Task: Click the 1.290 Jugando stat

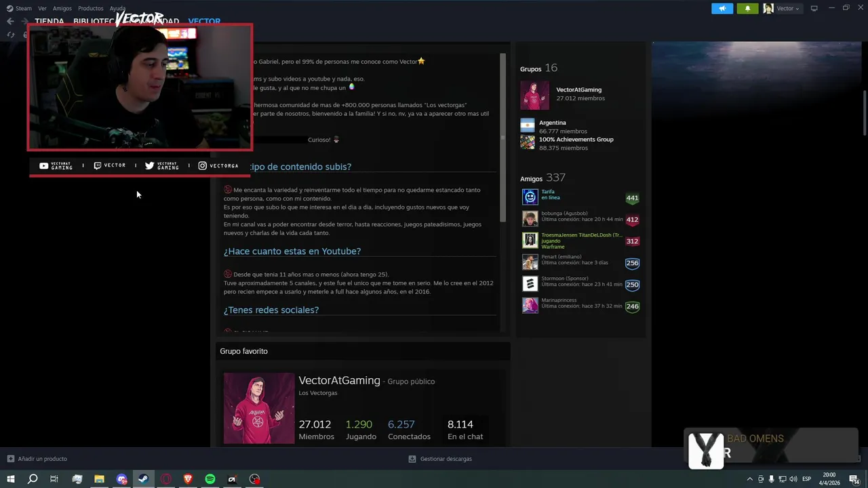Action: pos(361,430)
